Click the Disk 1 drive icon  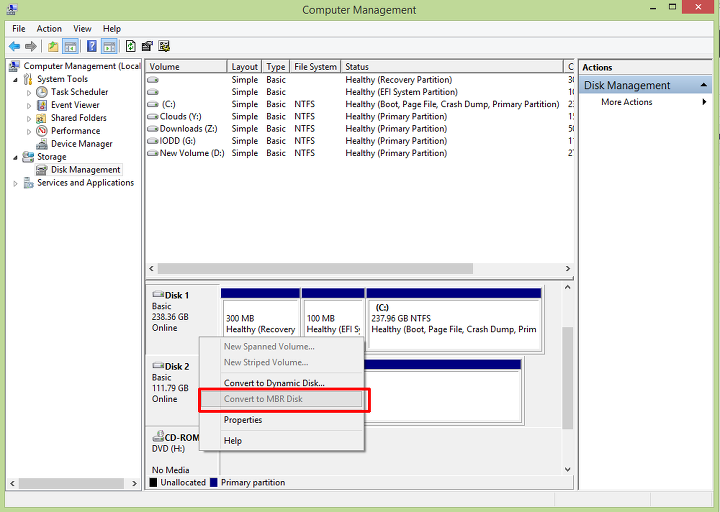point(158,294)
